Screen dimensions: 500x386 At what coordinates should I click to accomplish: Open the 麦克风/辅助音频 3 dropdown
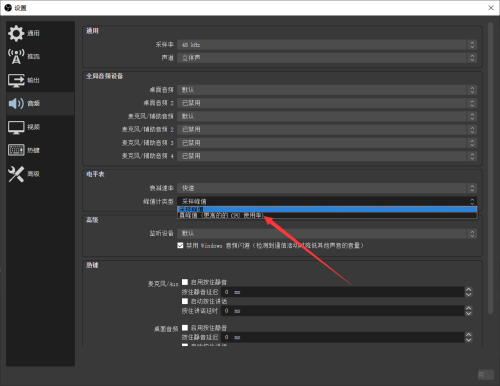(x=327, y=143)
